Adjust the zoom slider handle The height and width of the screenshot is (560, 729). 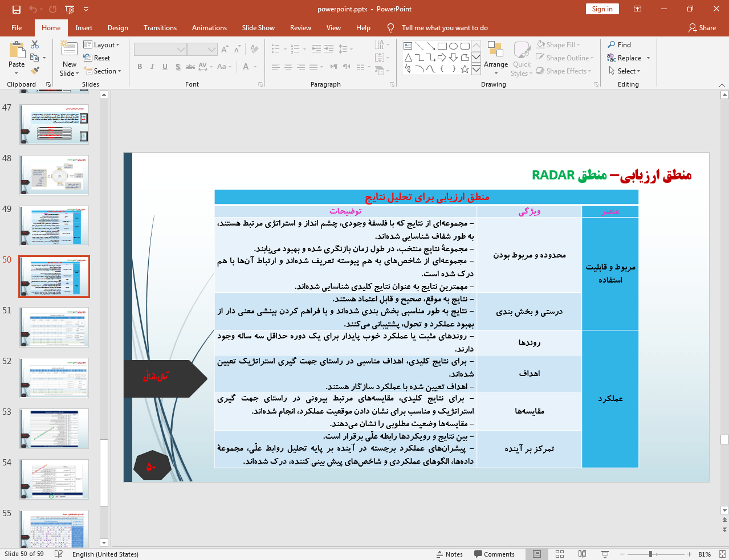[650, 554]
